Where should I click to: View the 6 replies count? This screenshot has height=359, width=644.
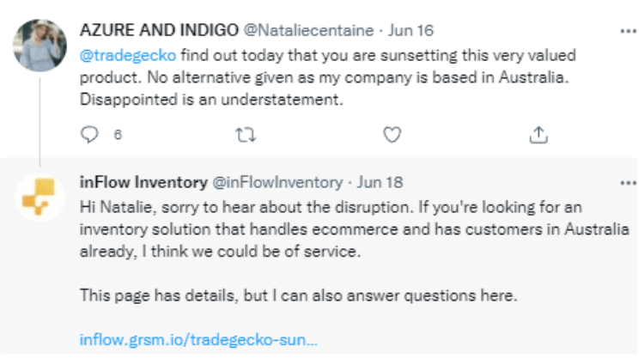pyautogui.click(x=118, y=135)
